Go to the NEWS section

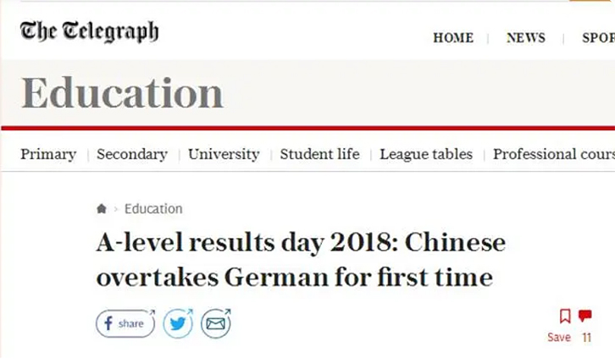526,38
